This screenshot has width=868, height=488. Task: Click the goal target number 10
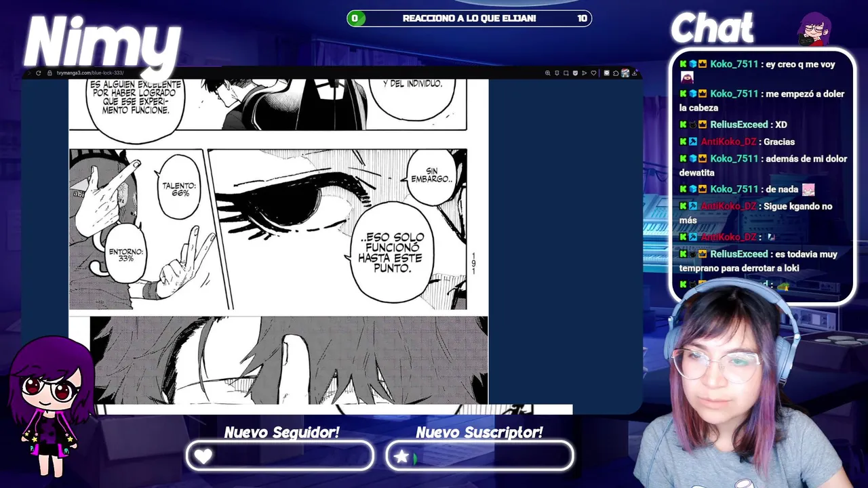[x=582, y=18]
